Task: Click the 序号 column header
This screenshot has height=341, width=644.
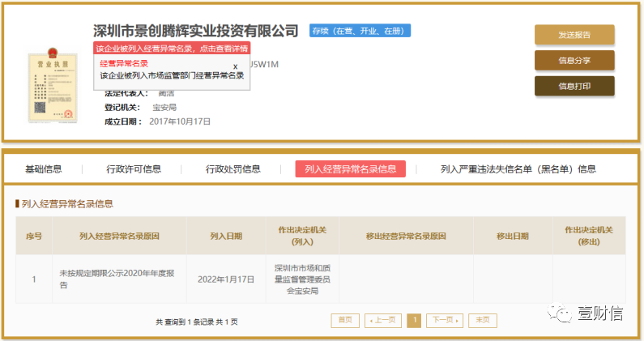Action: click(34, 236)
